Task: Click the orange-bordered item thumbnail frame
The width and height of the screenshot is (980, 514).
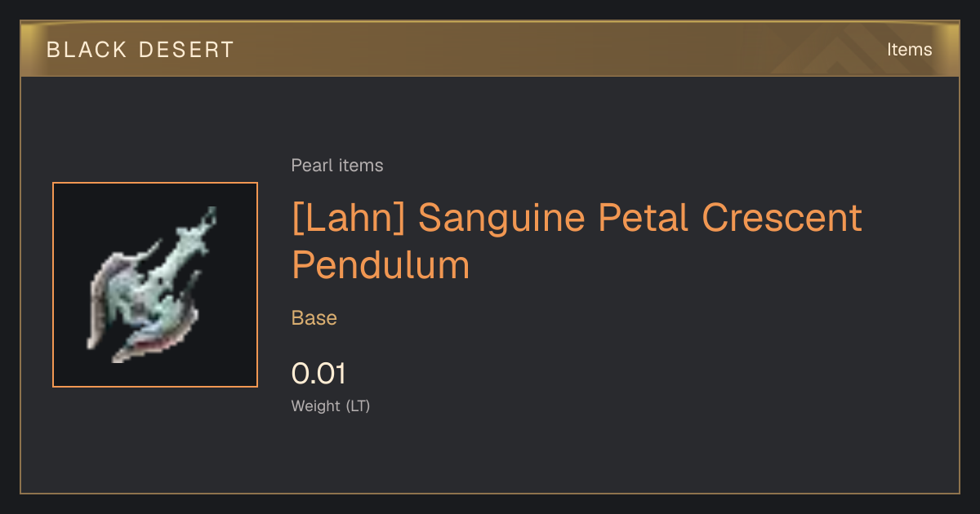Action: (155, 285)
